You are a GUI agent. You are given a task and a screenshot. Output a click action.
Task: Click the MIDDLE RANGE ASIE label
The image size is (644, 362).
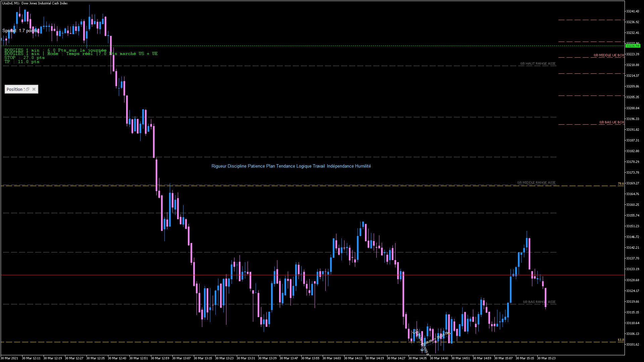tap(536, 183)
